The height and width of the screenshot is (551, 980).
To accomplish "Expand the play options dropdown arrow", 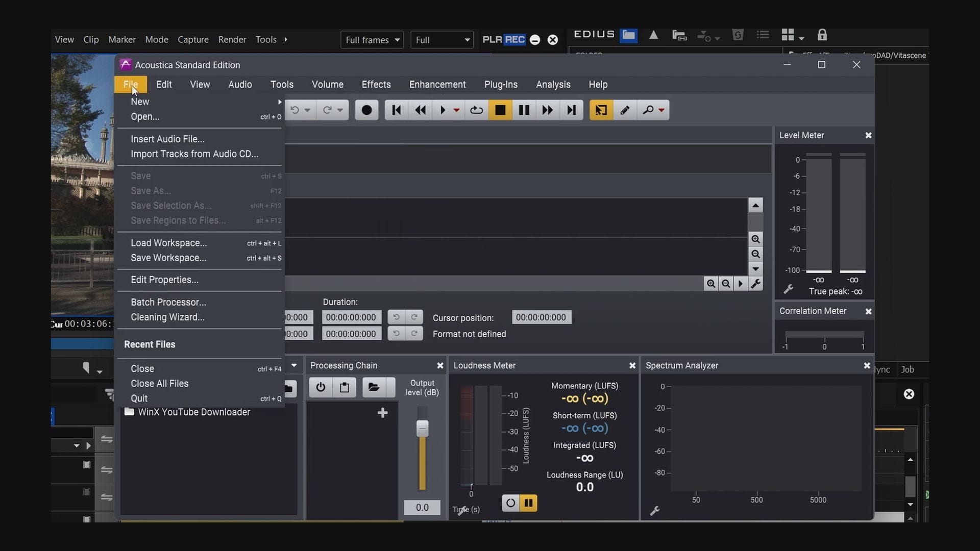I will 456,110.
